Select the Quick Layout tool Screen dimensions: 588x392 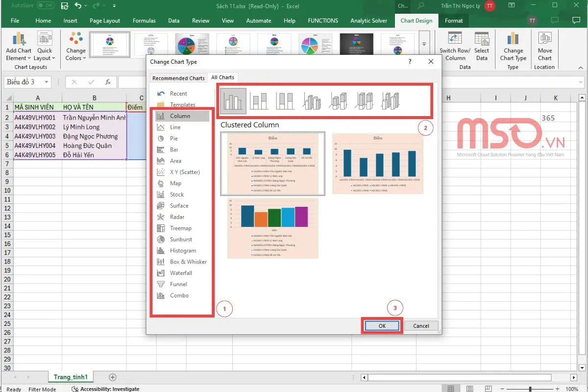pos(45,48)
